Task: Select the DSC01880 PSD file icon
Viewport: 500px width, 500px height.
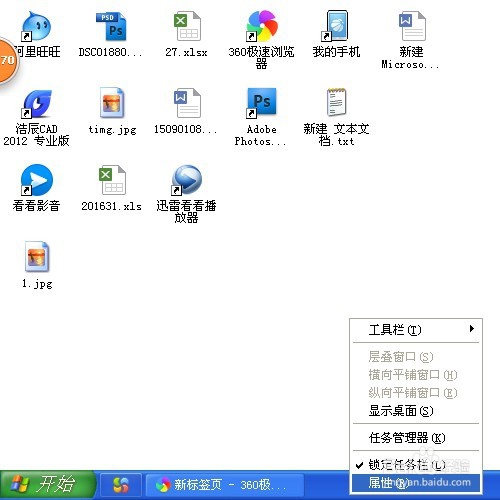Action: [x=111, y=27]
